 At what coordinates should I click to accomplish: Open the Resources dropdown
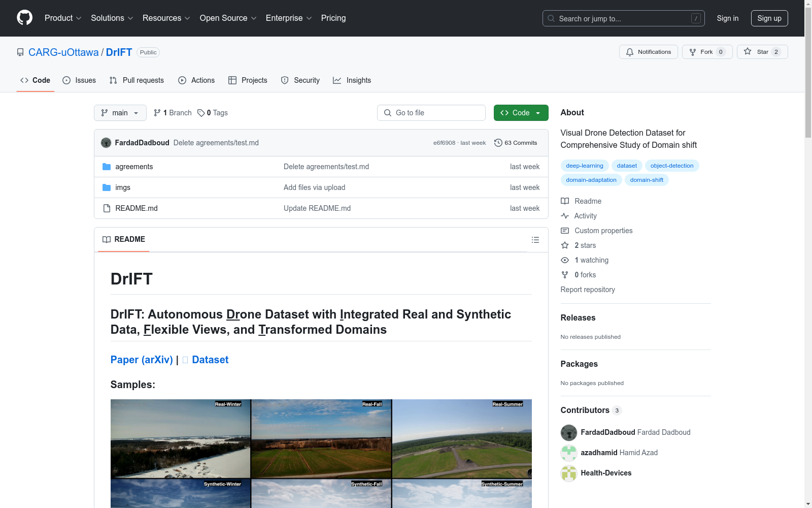166,18
